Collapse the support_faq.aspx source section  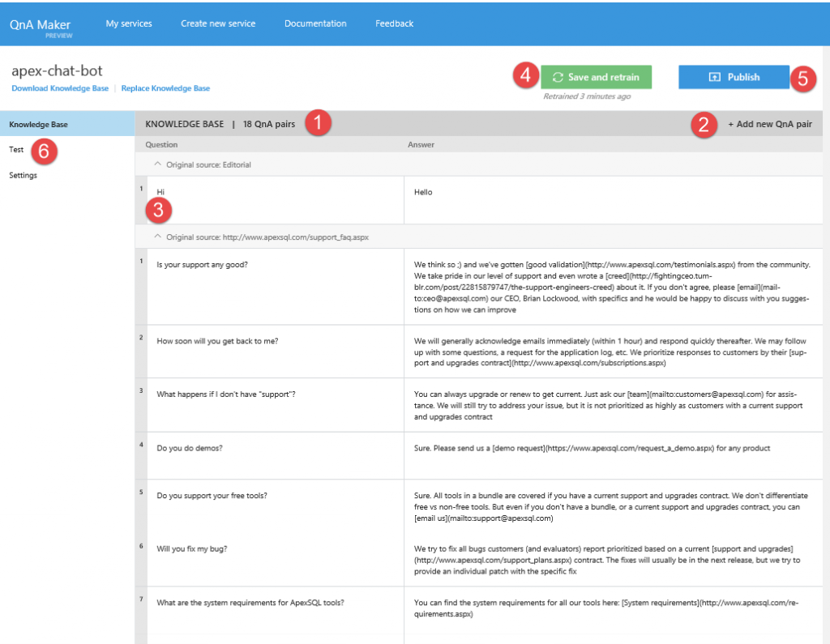pos(159,237)
